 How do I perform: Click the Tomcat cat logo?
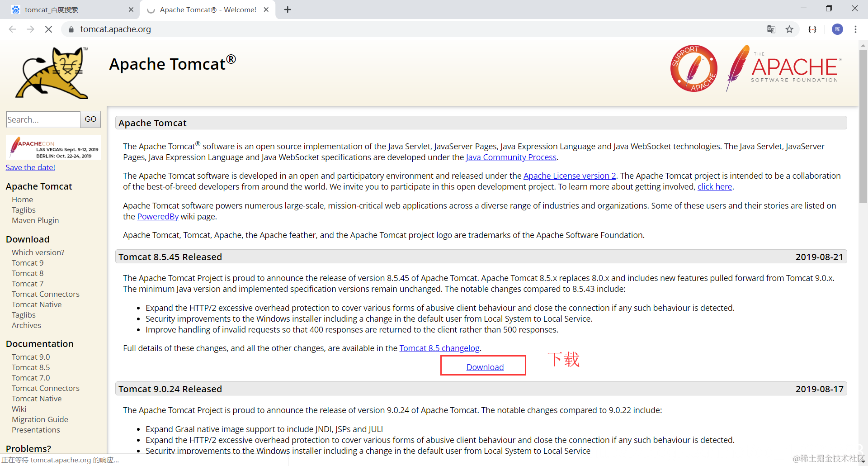[x=52, y=72]
